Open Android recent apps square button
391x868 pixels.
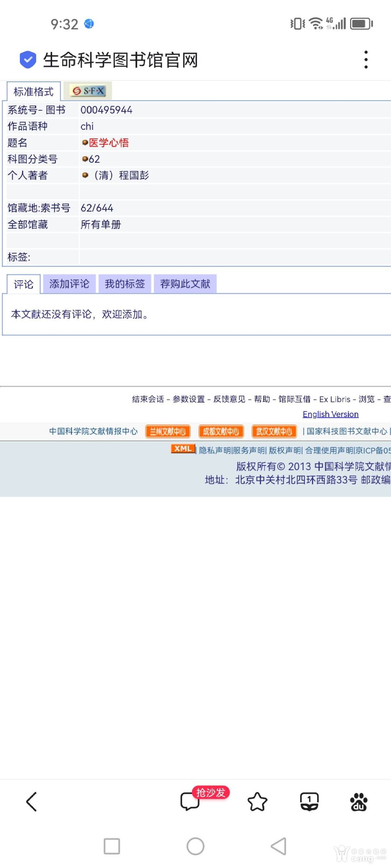[x=112, y=846]
